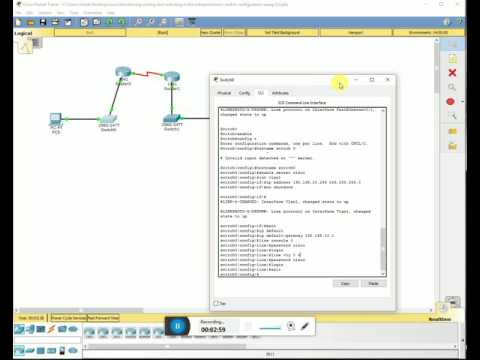The image size is (480, 360).
Task: Click the New Cluster button
Action: (x=211, y=33)
